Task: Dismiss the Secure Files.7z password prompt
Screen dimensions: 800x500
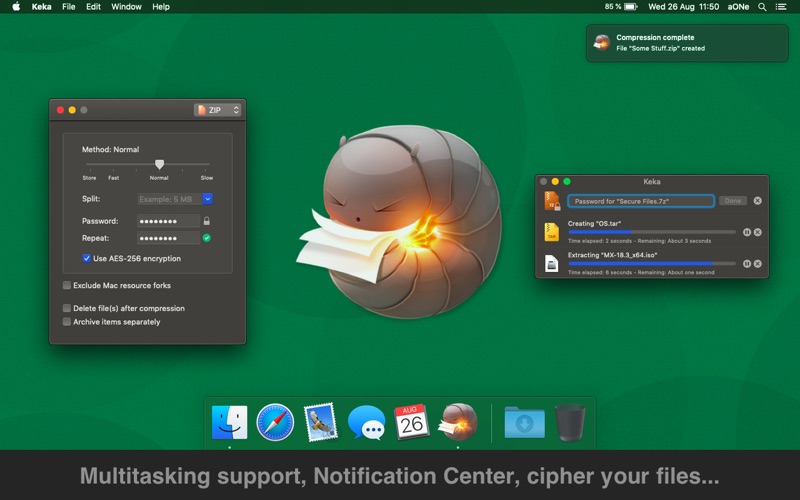Action: pos(757,201)
